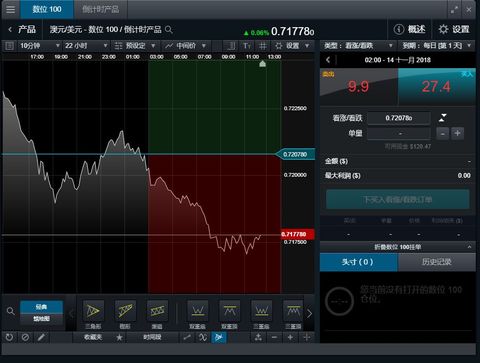Search products with the magnifier beside product title
This screenshot has height=363, width=480.
169,30
